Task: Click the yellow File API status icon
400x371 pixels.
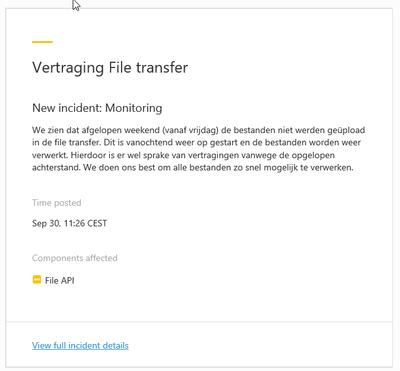Action: coord(37,280)
